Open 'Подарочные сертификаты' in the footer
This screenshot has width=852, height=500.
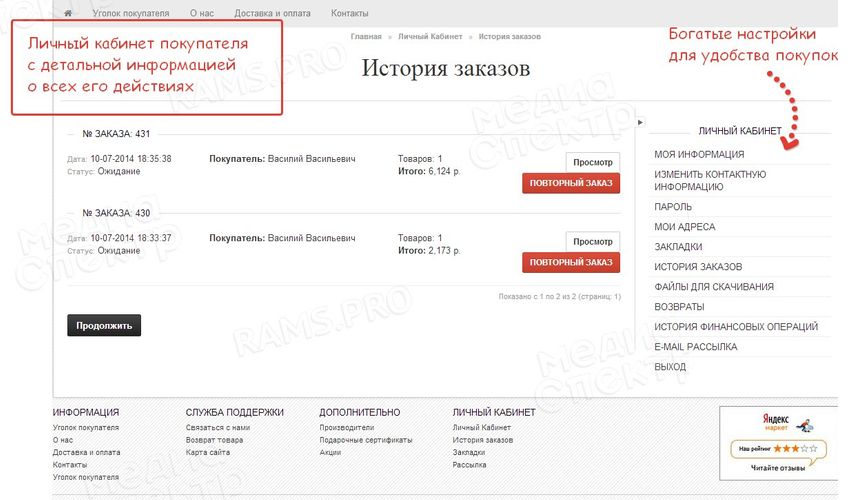click(x=366, y=440)
